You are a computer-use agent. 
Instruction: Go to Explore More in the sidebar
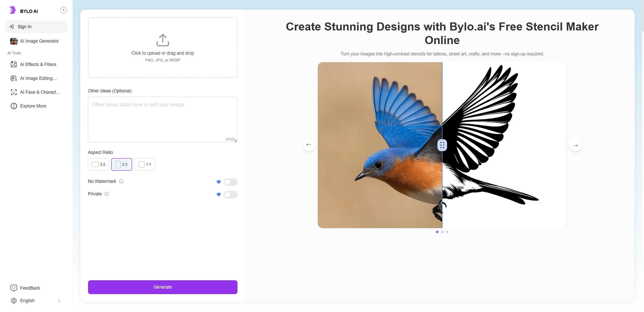(x=33, y=106)
